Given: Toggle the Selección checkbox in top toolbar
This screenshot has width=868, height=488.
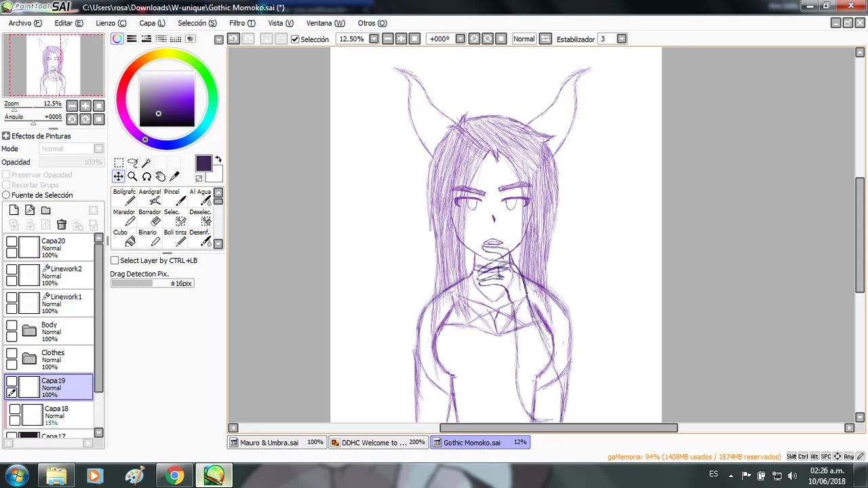Looking at the screenshot, I should [295, 39].
